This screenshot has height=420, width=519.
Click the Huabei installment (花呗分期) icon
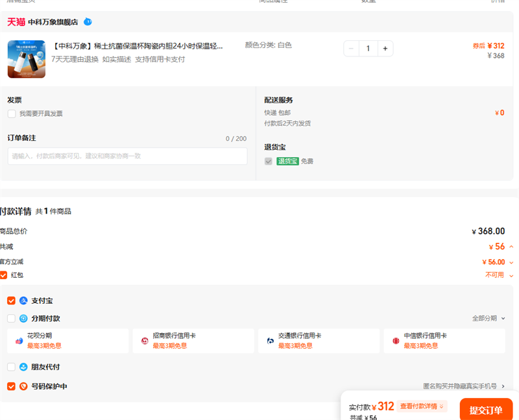(x=19, y=341)
